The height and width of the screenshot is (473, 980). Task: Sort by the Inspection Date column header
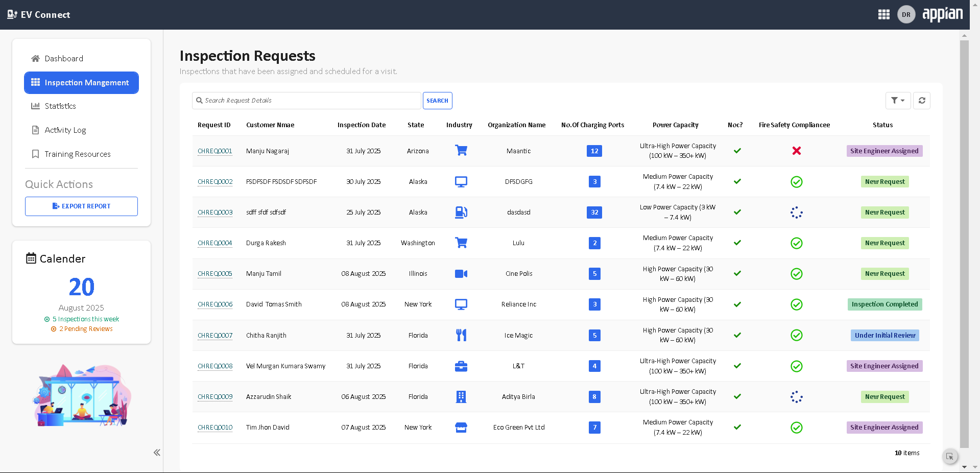[x=361, y=125]
